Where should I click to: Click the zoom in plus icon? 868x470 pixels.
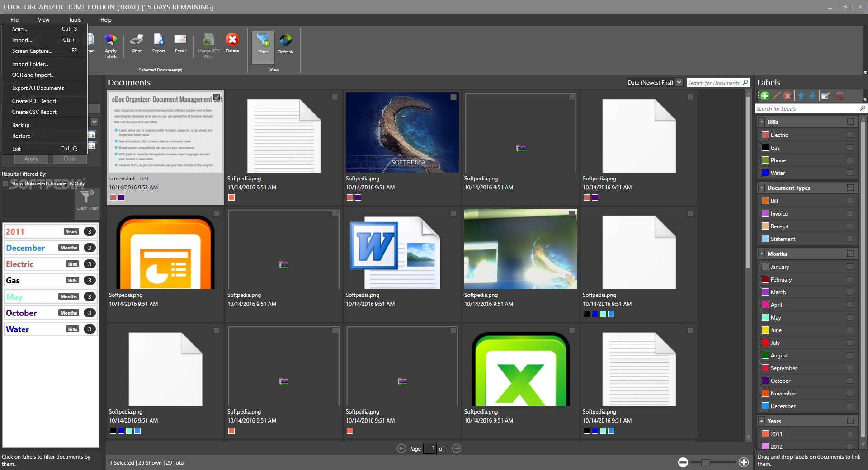click(744, 462)
